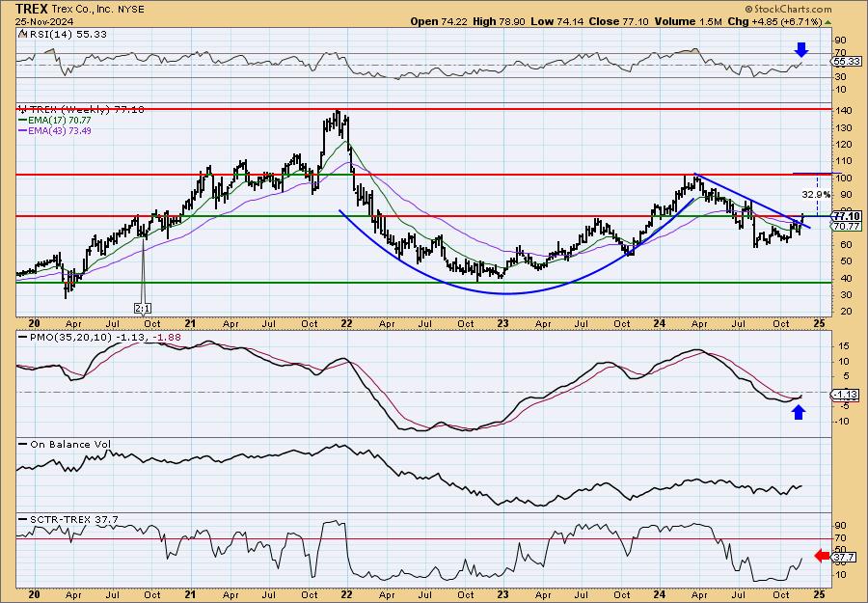Click the 55.33 RSI value tag on axis
This screenshot has width=868, height=603.
[x=847, y=62]
